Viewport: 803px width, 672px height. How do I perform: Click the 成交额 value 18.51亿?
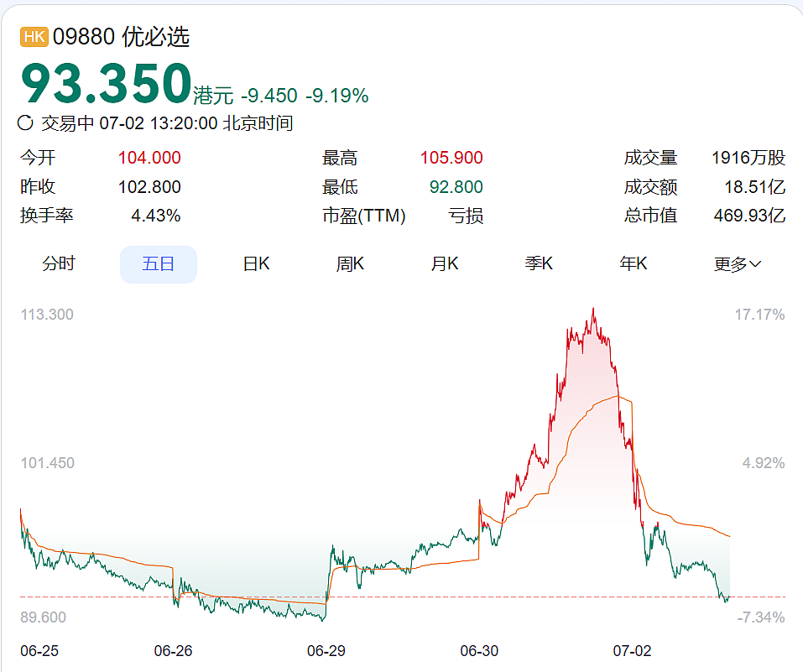point(755,187)
